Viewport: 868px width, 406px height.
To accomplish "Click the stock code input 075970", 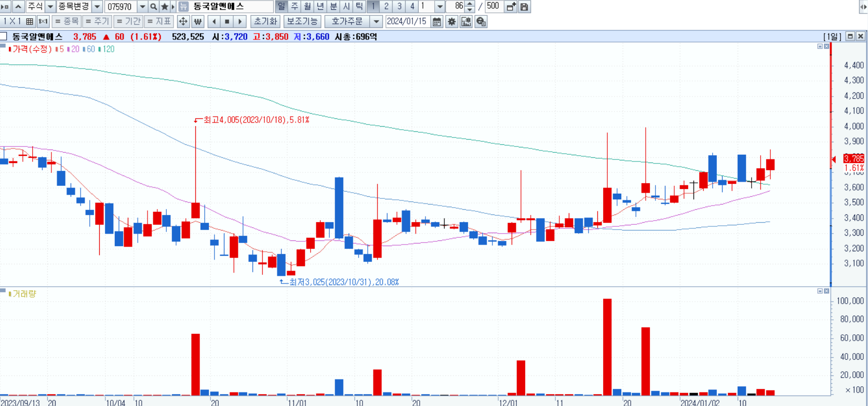I will click(x=121, y=7).
